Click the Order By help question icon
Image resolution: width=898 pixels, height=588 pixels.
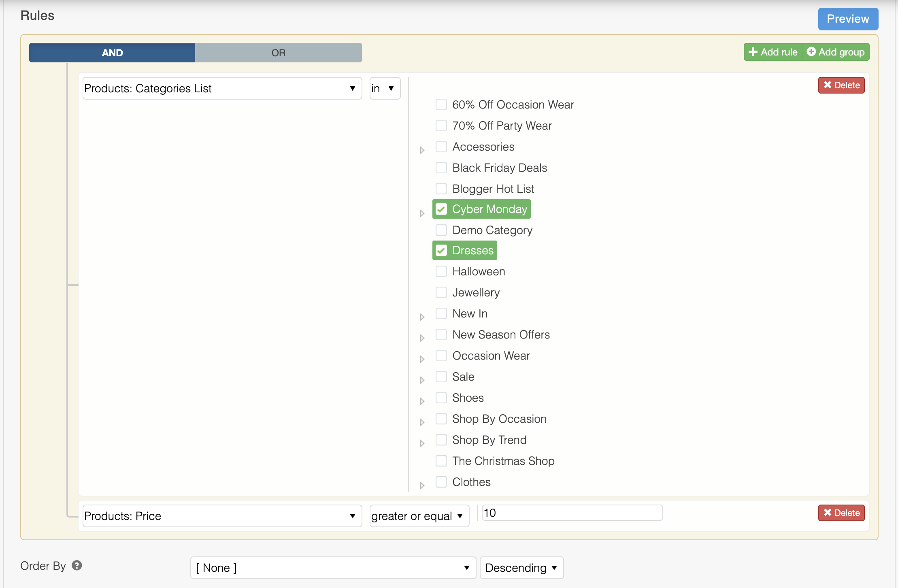(77, 565)
